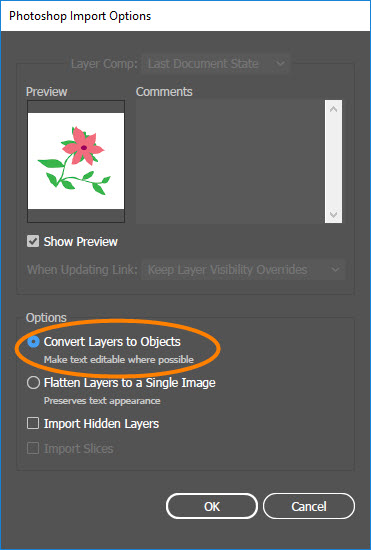The height and width of the screenshot is (550, 371).
Task: Click the Photoshop Import Options title bar
Action: 186,16
